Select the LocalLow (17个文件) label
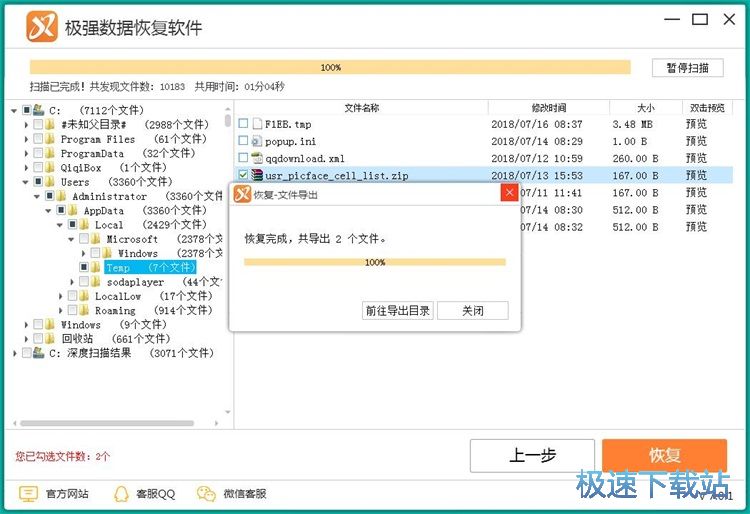 pos(153,296)
